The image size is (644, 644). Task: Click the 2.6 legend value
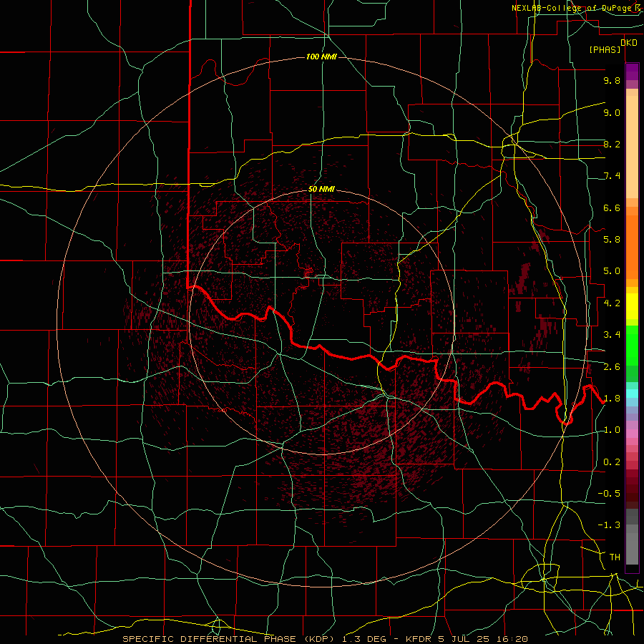pyautogui.click(x=612, y=367)
